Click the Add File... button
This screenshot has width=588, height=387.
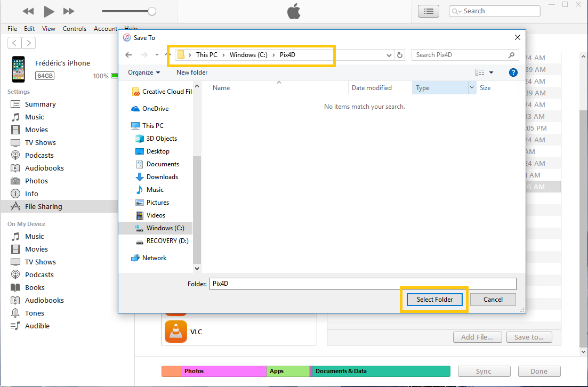477,337
